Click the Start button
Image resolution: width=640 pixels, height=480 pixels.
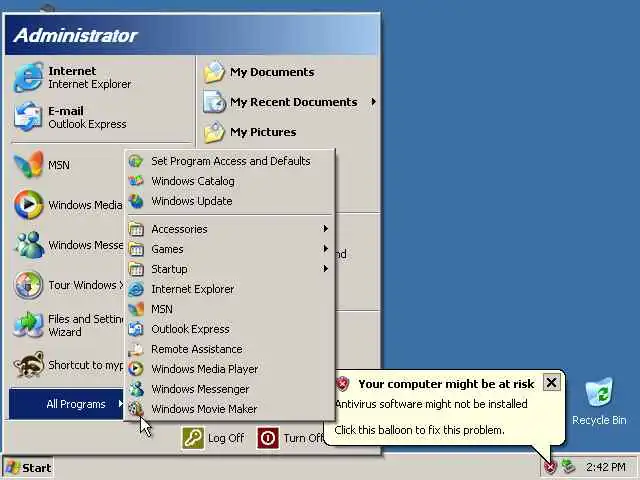[x=28, y=468]
